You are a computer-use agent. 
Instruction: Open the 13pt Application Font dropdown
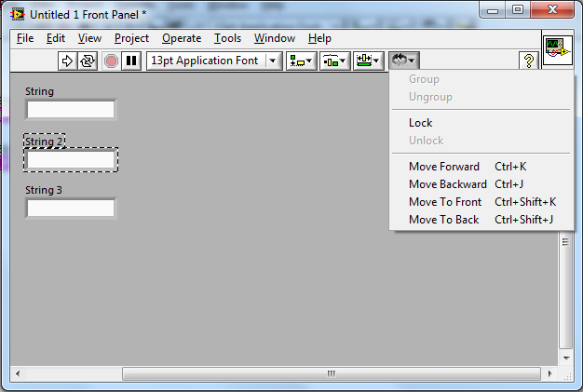[214, 61]
